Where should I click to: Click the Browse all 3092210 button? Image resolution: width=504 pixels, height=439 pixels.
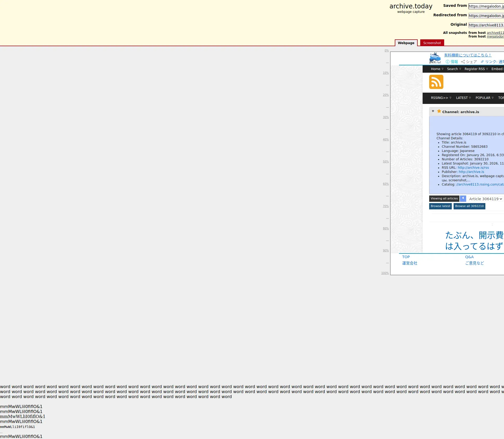click(469, 206)
